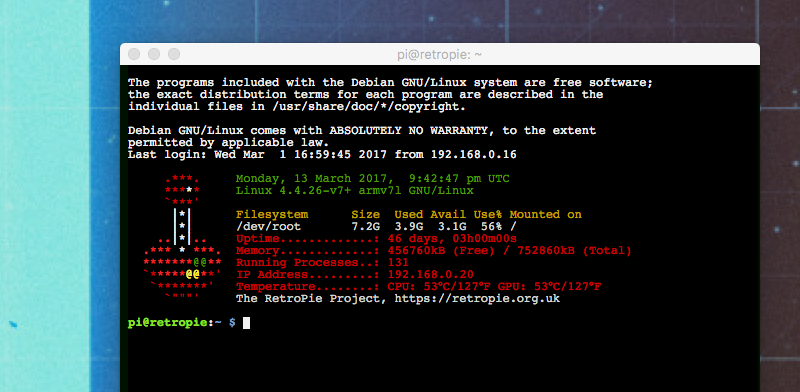Click the white joystick shaft in ASCII art

[182, 226]
